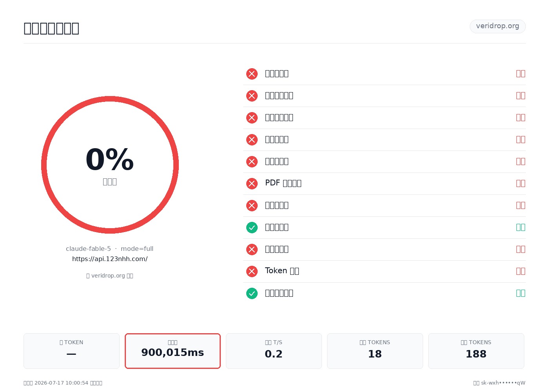This screenshot has width=549, height=392.
Task: Click the red status label on the Token row
Action: [x=521, y=271]
